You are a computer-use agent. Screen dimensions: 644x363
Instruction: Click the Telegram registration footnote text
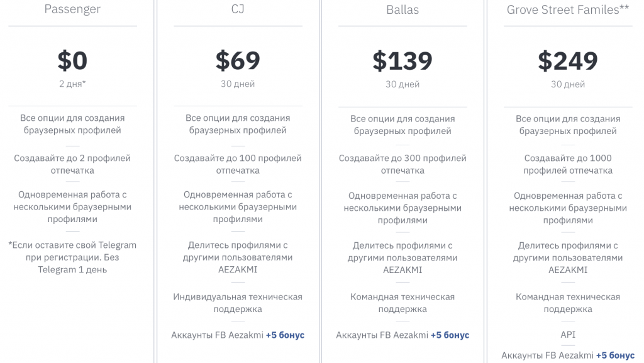point(72,257)
